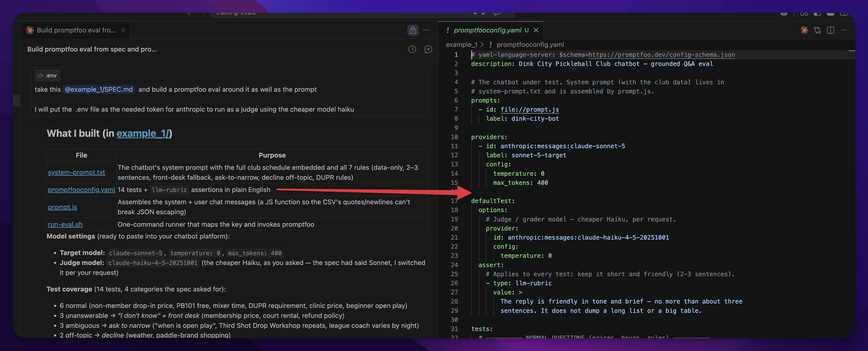Open run-eval.sh file link
This screenshot has width=868, height=351.
pos(65,225)
